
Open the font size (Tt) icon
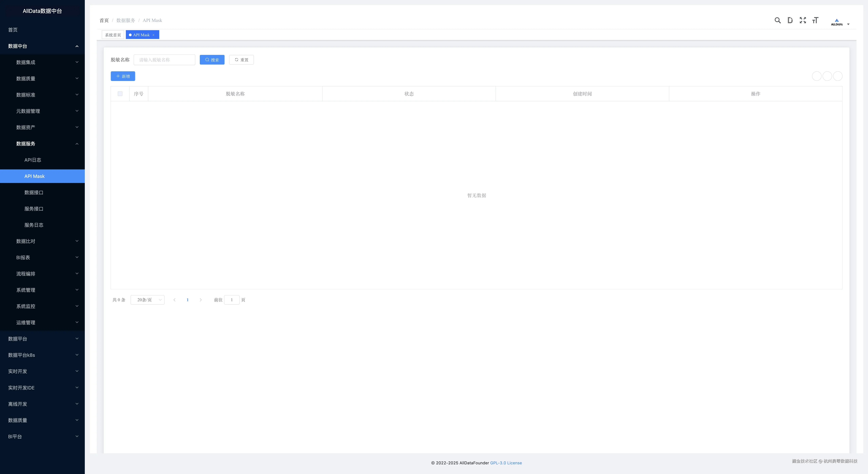click(815, 20)
